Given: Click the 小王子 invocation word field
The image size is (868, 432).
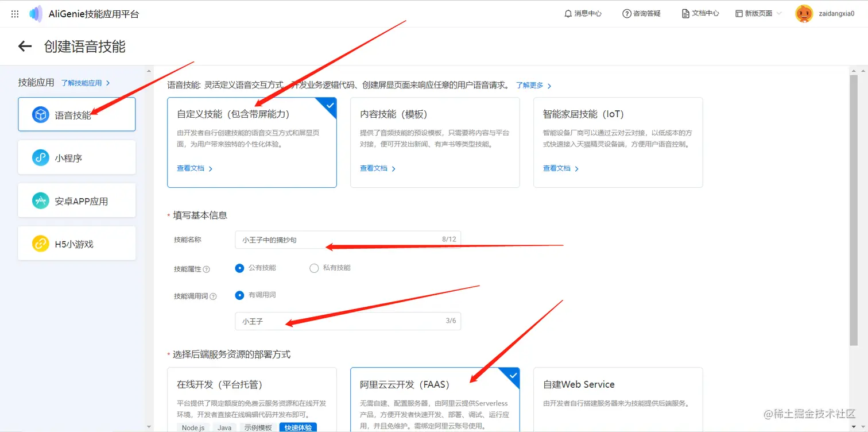Looking at the screenshot, I should pos(348,321).
